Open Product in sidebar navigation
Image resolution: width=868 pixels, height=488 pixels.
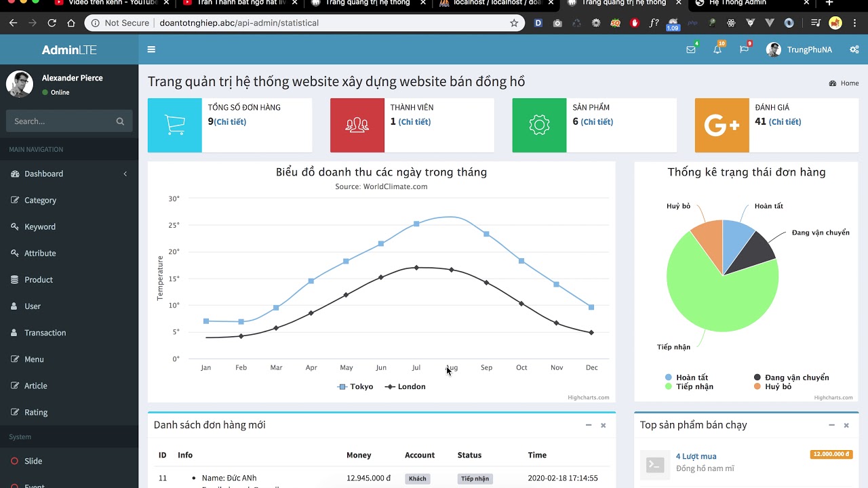(x=69, y=279)
